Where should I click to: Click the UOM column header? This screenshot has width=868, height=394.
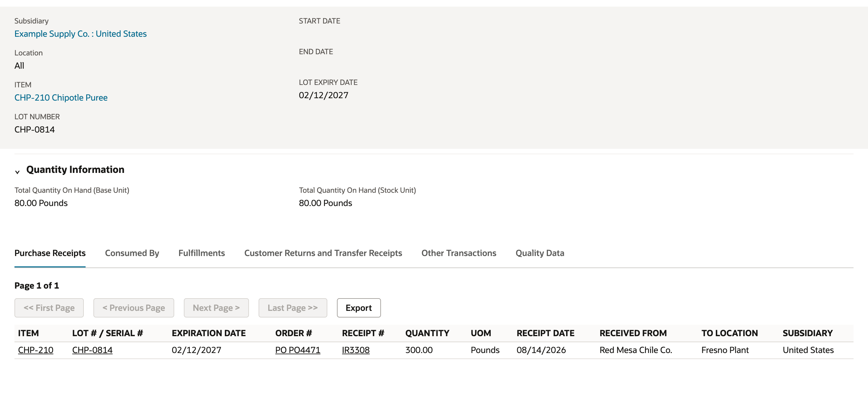coord(481,333)
